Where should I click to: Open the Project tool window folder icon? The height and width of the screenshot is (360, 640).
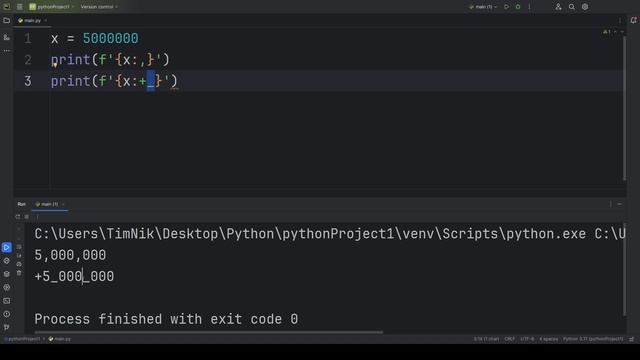click(7, 20)
